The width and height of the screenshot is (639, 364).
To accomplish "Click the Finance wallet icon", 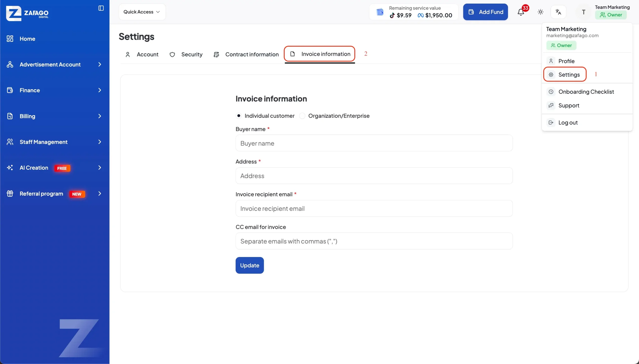I will click(x=10, y=90).
